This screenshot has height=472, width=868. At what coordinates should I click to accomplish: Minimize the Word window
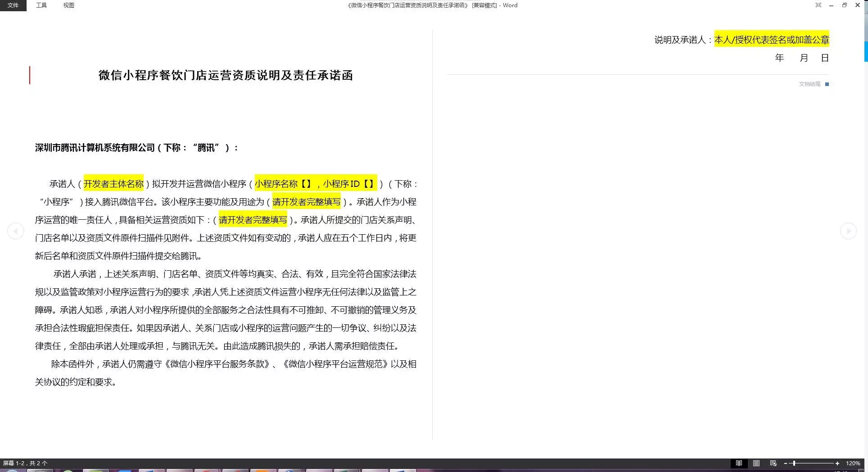pyautogui.click(x=832, y=5)
